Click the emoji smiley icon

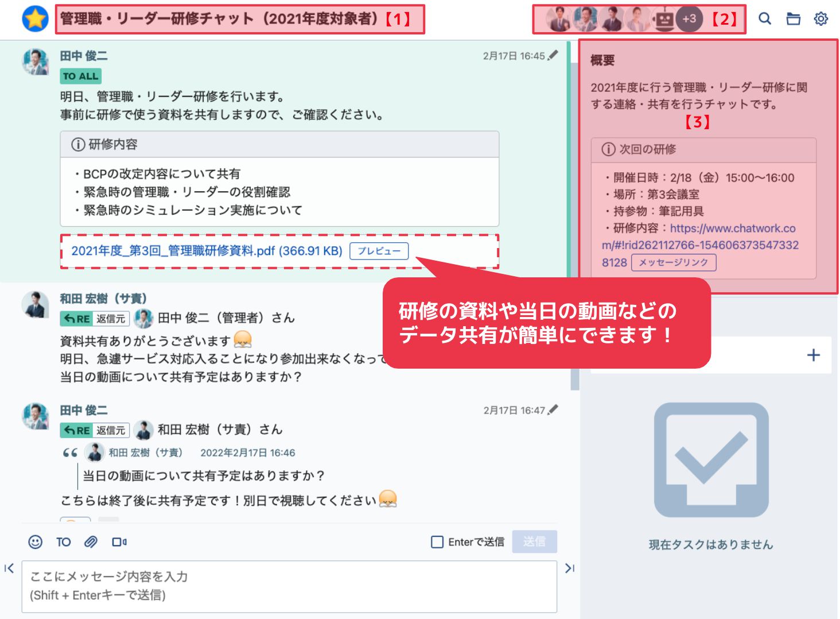point(36,542)
